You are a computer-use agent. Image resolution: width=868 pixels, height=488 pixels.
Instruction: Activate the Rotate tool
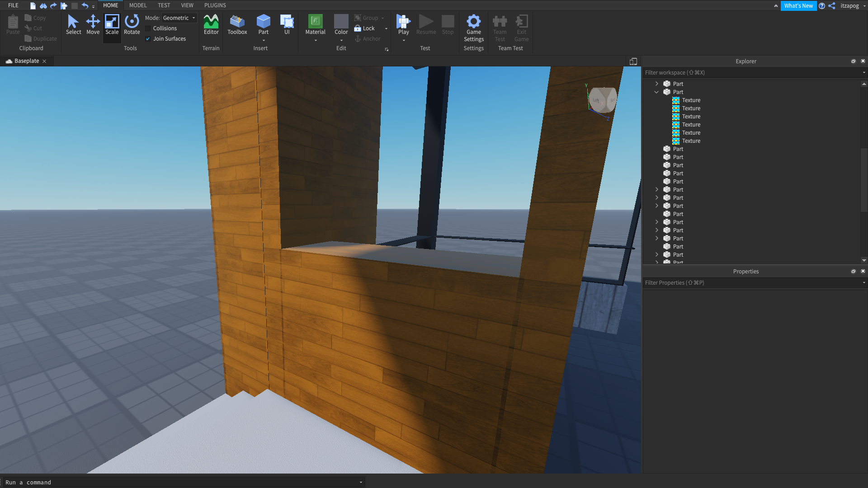coord(132,24)
